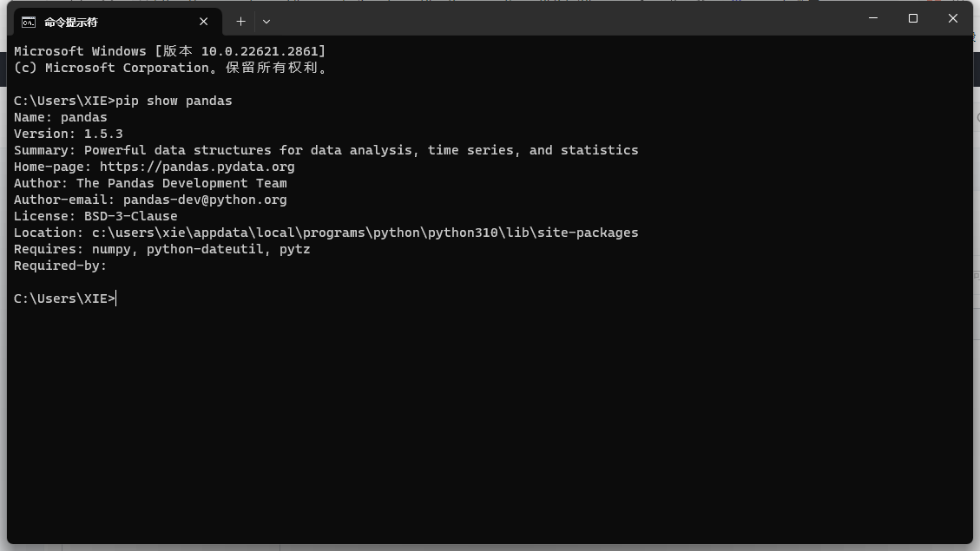
Task: Click the cmd icon on the tab
Action: point(28,23)
